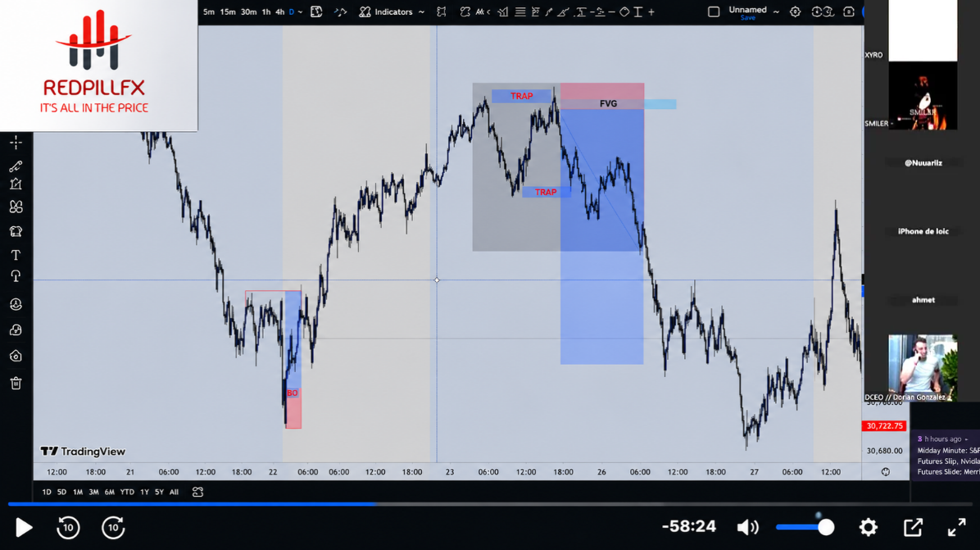The image size is (980, 550).
Task: Switch to the 4h timeframe
Action: click(x=280, y=11)
